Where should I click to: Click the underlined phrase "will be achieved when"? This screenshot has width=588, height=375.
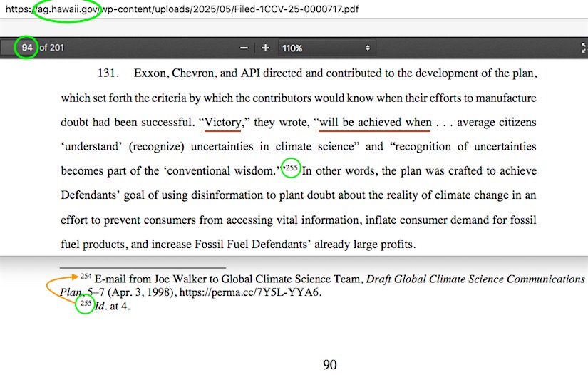point(375,122)
